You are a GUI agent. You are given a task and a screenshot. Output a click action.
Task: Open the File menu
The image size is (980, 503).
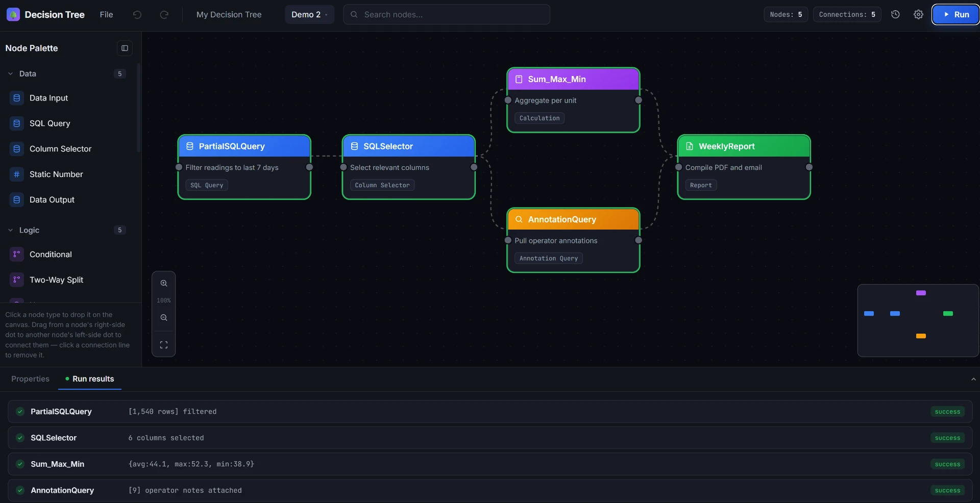click(106, 14)
